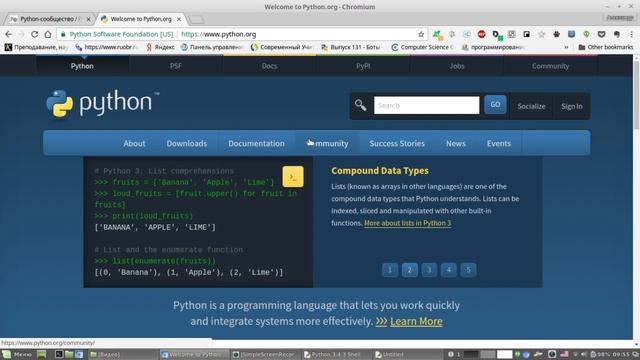Expand the Socialize menu

(x=531, y=106)
